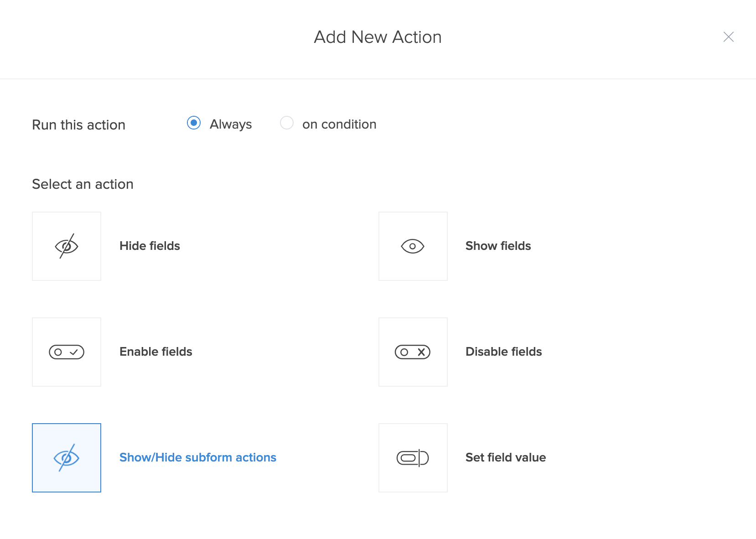Viewport: 756px width, 539px height.
Task: Click the blue Show/Hide subform actions link
Action: (x=197, y=457)
